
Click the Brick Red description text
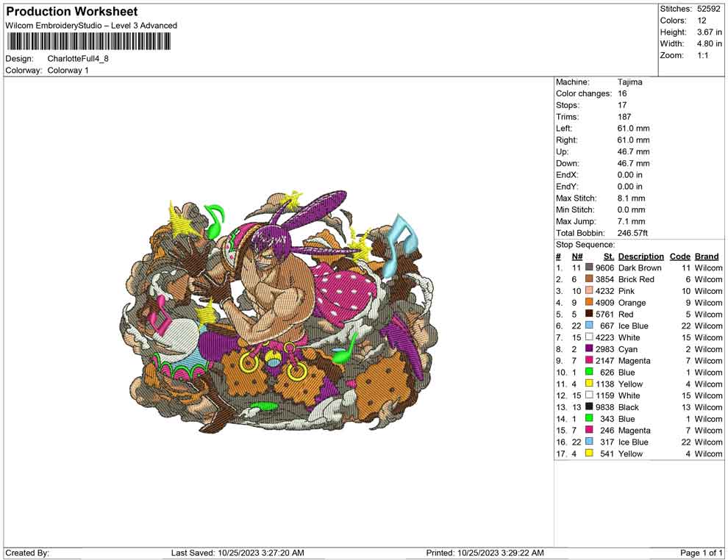click(x=636, y=279)
